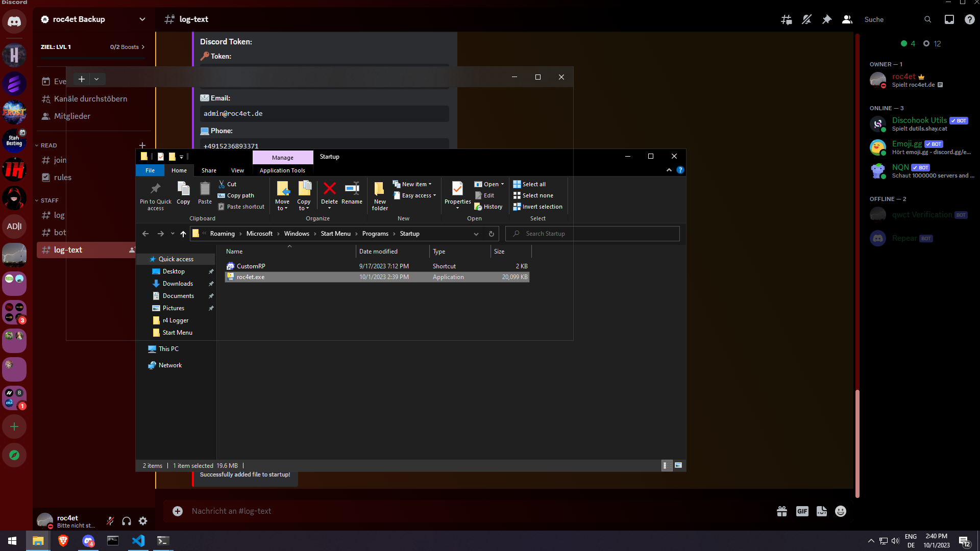Open user settings gear in Discord
Screen dimensions: 980x551
(x=143, y=521)
